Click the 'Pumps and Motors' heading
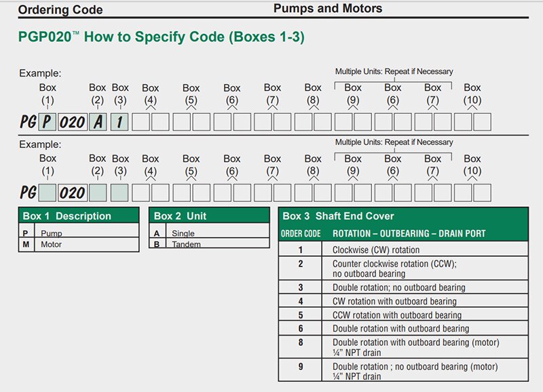The image size is (543, 392). [x=328, y=8]
